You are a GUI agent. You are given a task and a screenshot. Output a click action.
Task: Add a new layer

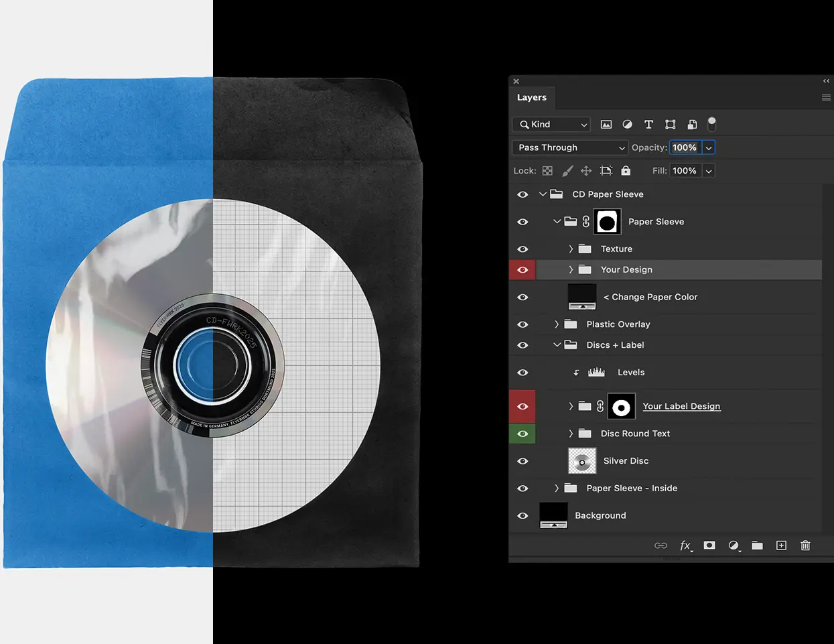(x=781, y=545)
